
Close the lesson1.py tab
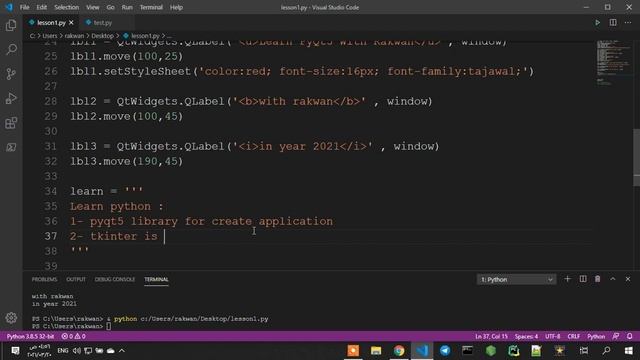click(71, 23)
